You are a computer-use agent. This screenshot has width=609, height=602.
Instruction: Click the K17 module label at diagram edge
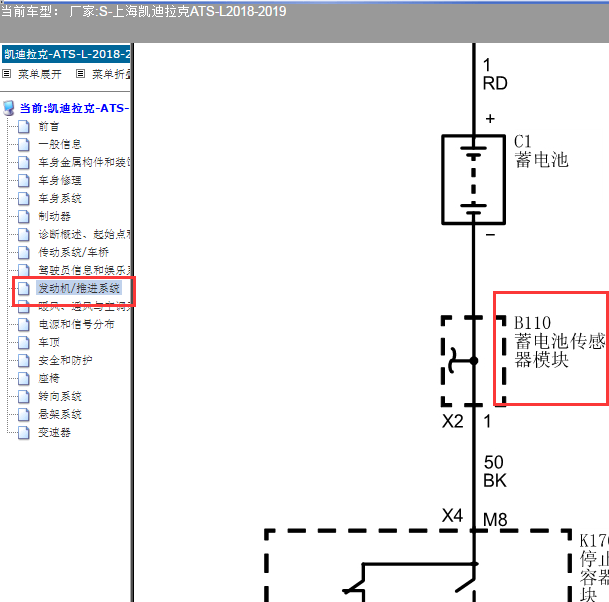coord(594,567)
